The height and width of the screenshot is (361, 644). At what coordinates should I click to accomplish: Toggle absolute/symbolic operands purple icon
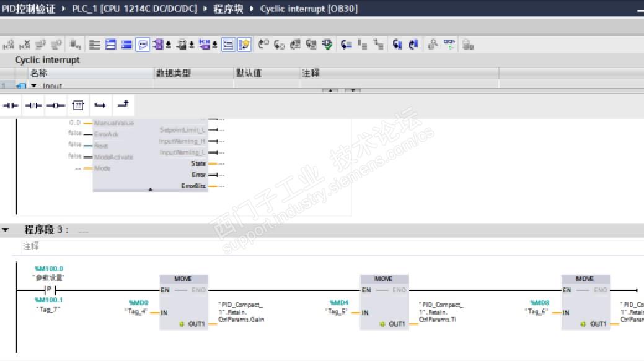(158, 45)
